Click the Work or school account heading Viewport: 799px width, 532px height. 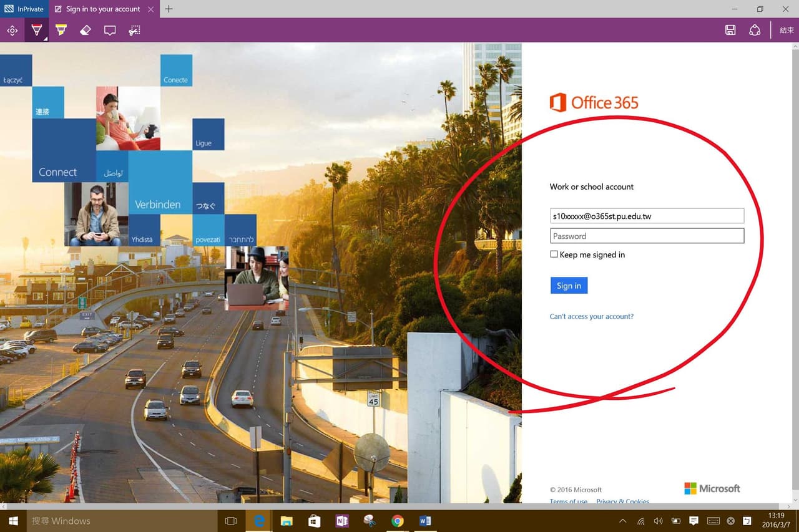click(592, 186)
